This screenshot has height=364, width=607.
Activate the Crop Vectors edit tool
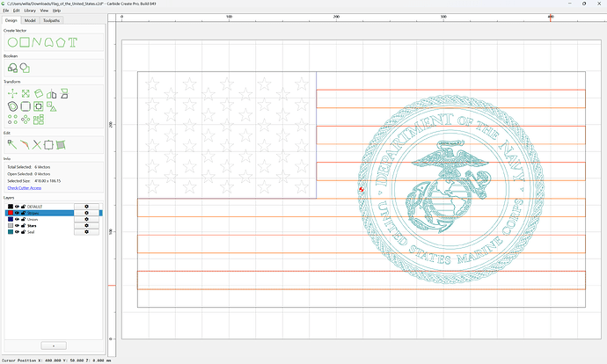[x=61, y=145]
